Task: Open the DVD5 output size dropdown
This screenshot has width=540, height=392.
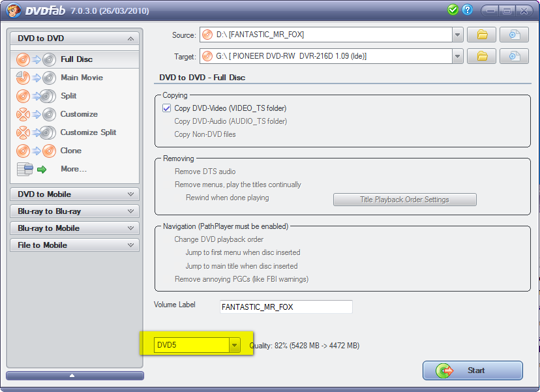Action: pos(235,345)
